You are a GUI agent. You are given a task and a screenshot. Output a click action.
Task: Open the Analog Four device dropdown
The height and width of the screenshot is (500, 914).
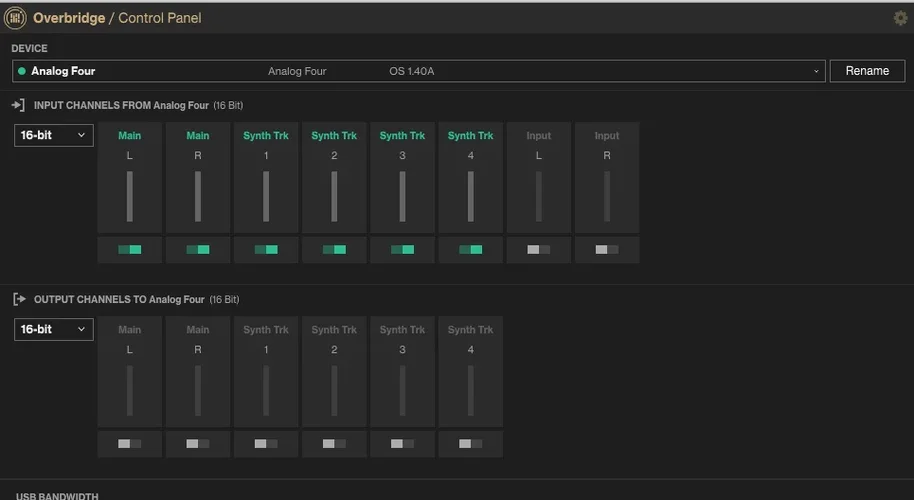(x=419, y=71)
